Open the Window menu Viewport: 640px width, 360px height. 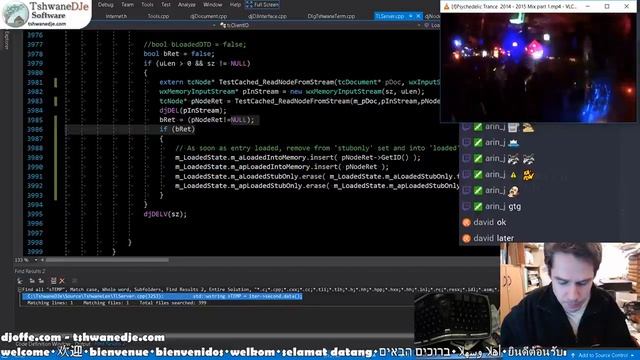[x=213, y=4]
